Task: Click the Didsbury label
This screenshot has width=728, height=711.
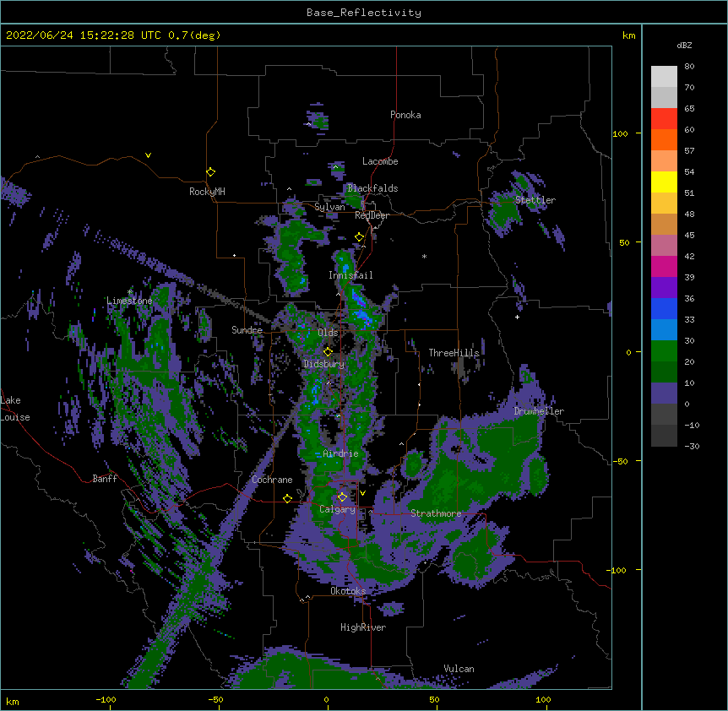Action: (x=323, y=364)
